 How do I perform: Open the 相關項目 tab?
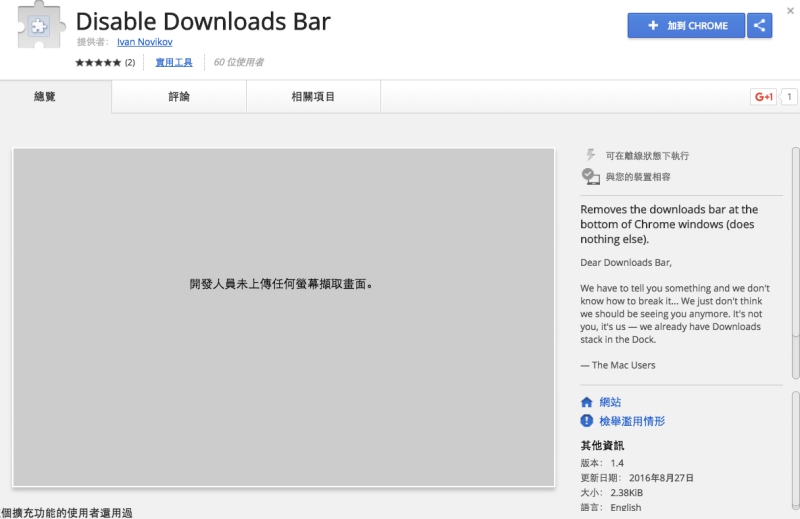pyautogui.click(x=313, y=96)
